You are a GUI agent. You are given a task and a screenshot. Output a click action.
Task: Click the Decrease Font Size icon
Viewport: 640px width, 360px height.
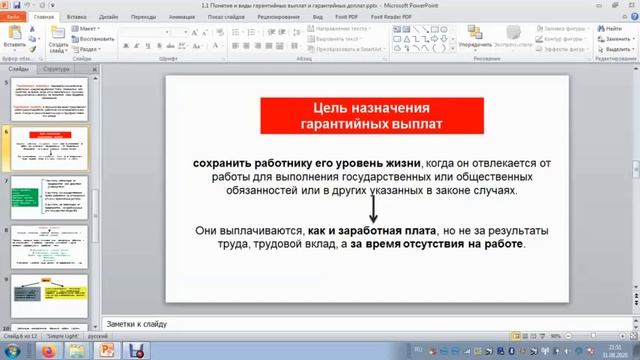coord(205,32)
